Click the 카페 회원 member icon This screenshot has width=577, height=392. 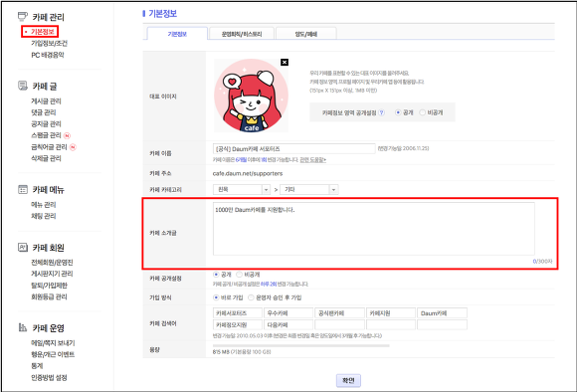point(23,248)
